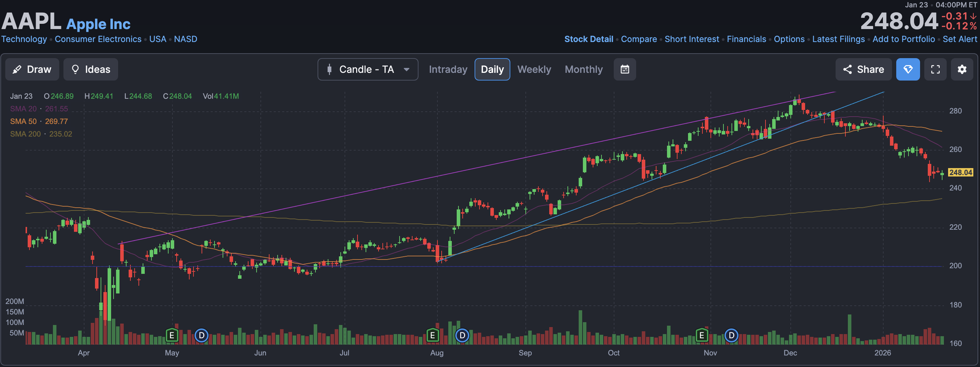
Task: Click the August earnings E marker
Action: point(432,335)
